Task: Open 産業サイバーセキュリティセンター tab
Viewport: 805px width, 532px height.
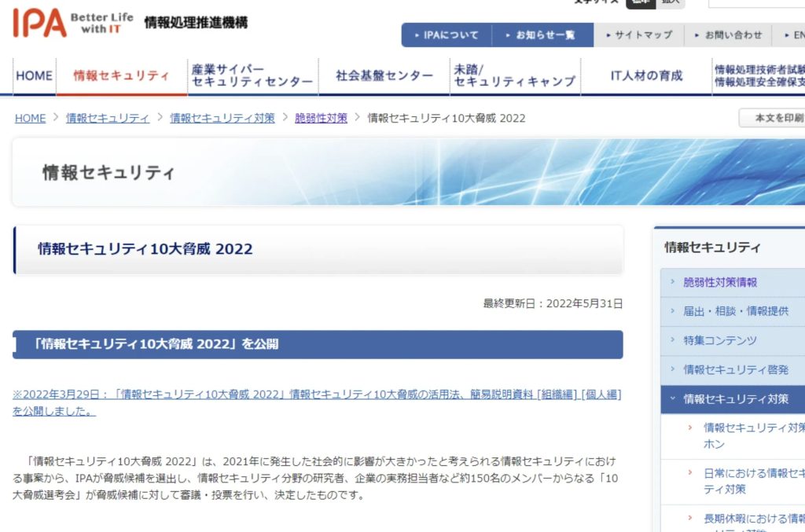Action: coord(252,76)
